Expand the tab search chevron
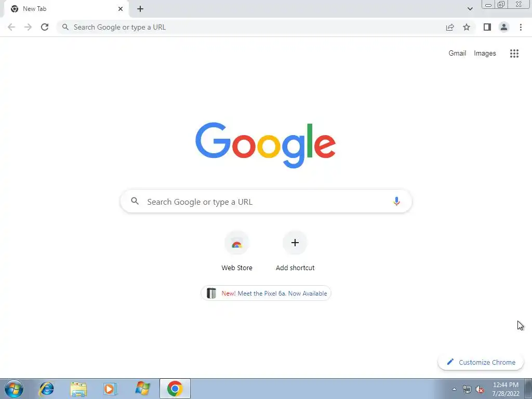Viewport: 532px width, 399px height. click(x=470, y=9)
